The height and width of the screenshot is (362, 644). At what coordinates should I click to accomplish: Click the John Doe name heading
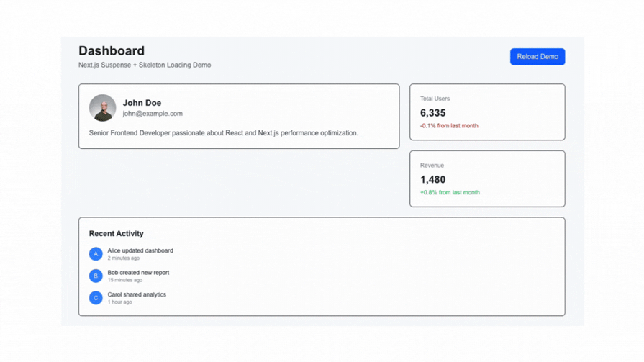click(x=142, y=103)
